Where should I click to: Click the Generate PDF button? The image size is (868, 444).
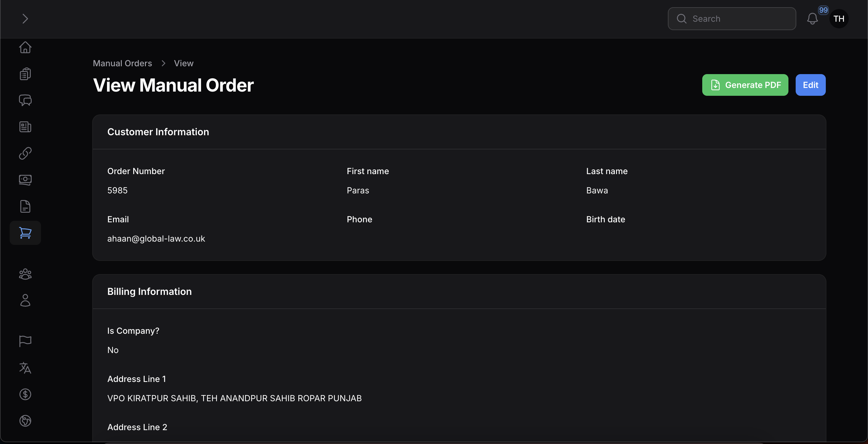745,85
